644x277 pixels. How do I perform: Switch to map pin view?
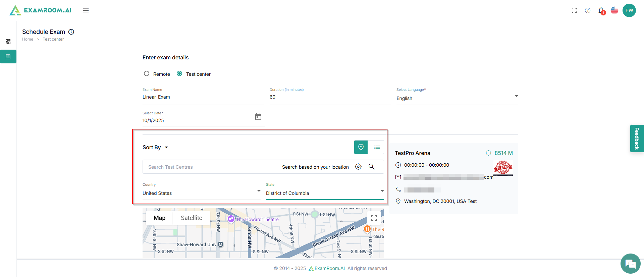[361, 147]
